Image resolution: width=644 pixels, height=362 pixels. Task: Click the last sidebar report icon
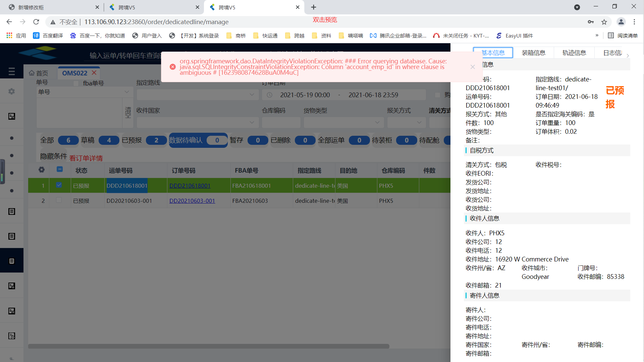coord(12,336)
